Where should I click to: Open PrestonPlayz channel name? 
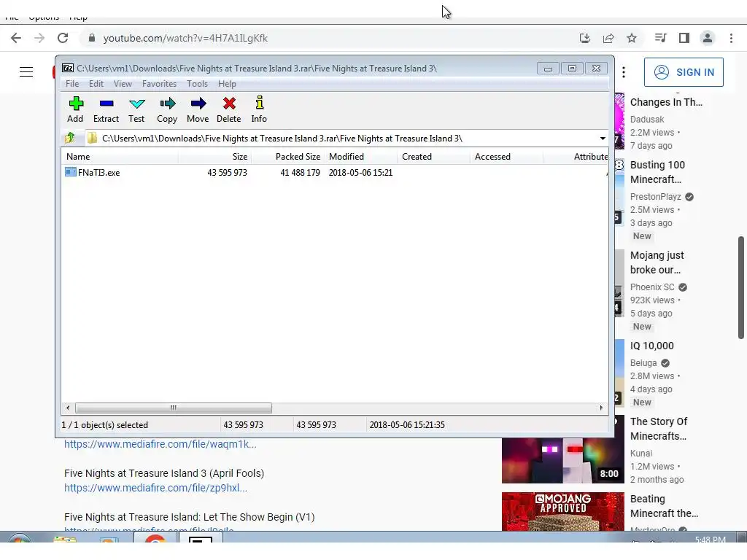656,197
